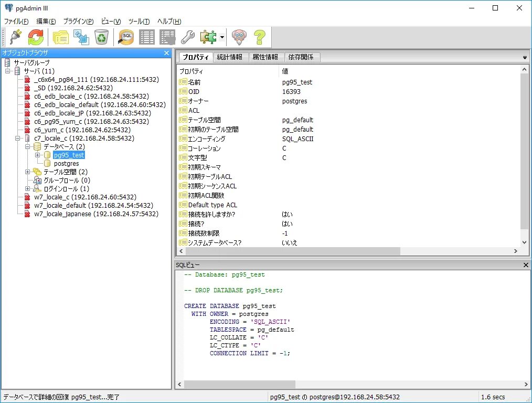Click the filtered data view icon

point(167,37)
